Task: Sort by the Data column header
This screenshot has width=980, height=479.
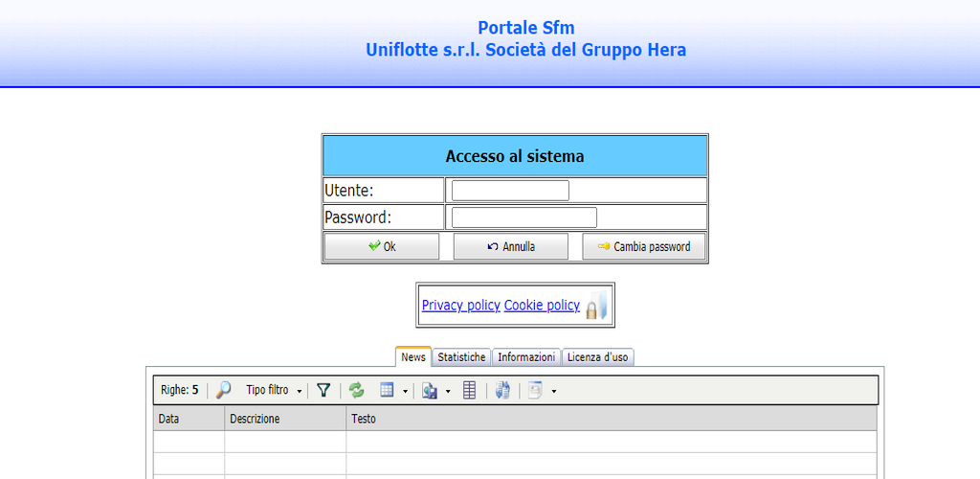Action: 189,419
